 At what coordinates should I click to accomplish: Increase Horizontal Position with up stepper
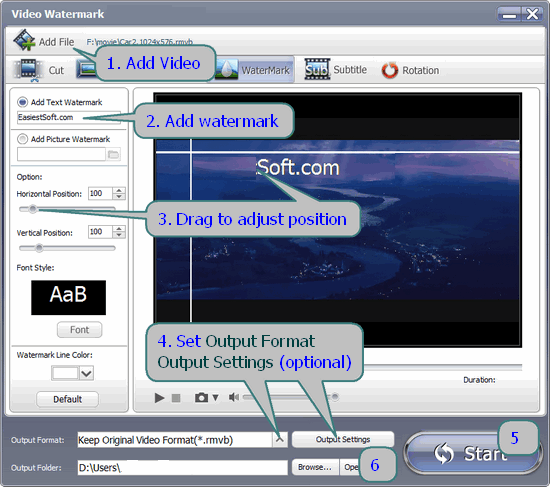pyautogui.click(x=119, y=190)
